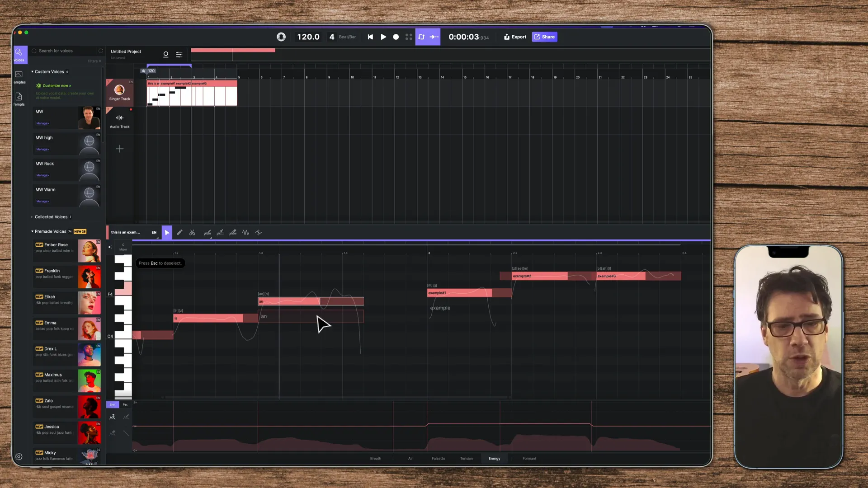
Task: Select the Ember Rose voice thumbnail
Action: tap(89, 251)
